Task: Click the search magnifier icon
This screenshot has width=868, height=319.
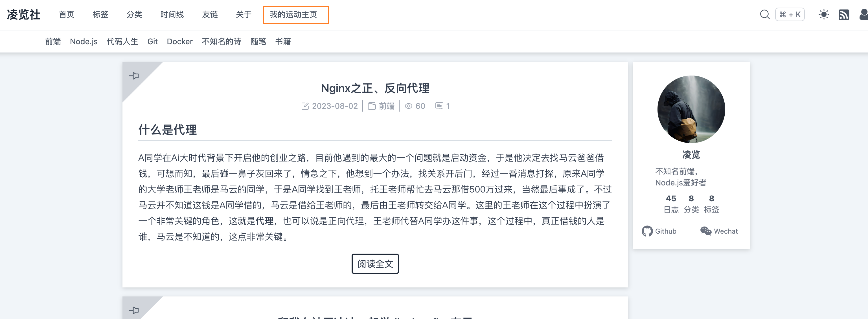Action: click(x=764, y=14)
